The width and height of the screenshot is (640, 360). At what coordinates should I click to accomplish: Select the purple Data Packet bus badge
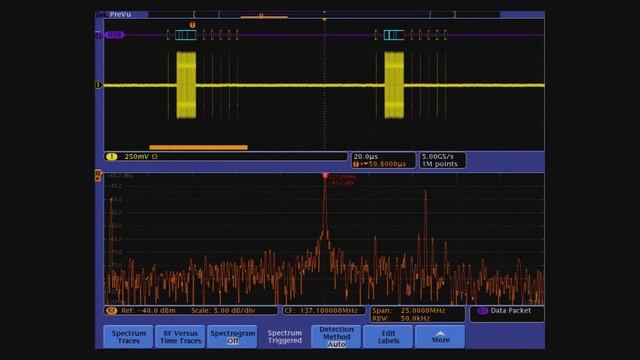pyautogui.click(x=482, y=311)
